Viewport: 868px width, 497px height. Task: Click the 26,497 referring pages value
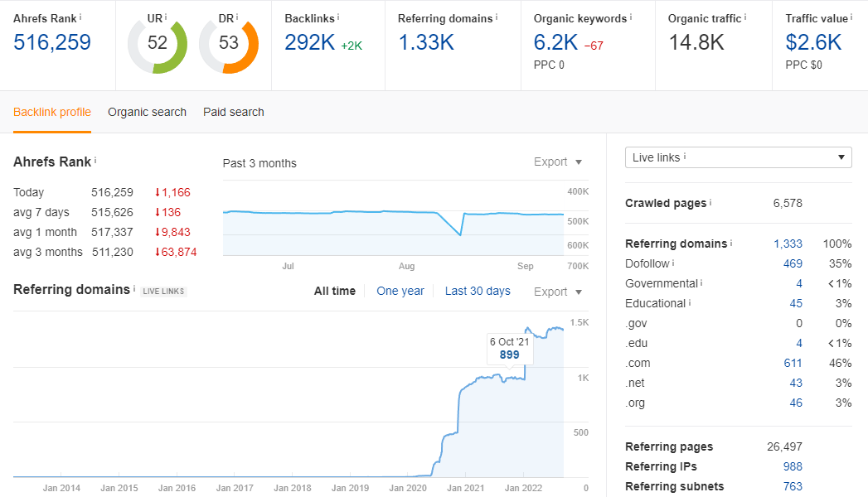pos(784,446)
